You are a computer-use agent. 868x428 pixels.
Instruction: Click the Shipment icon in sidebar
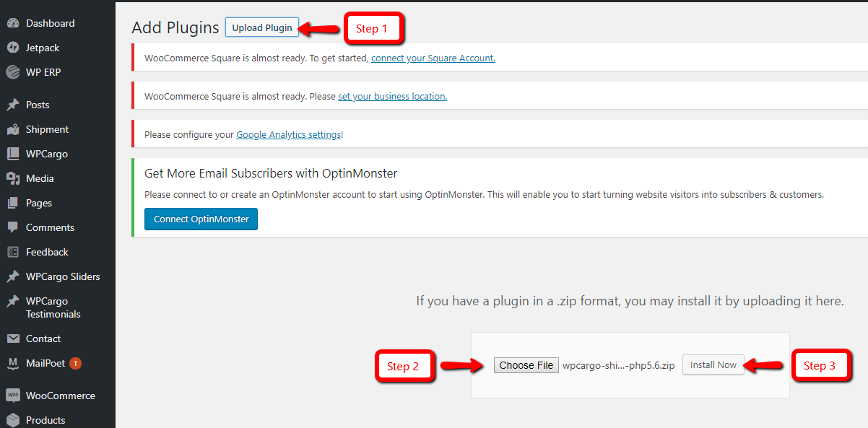click(12, 129)
